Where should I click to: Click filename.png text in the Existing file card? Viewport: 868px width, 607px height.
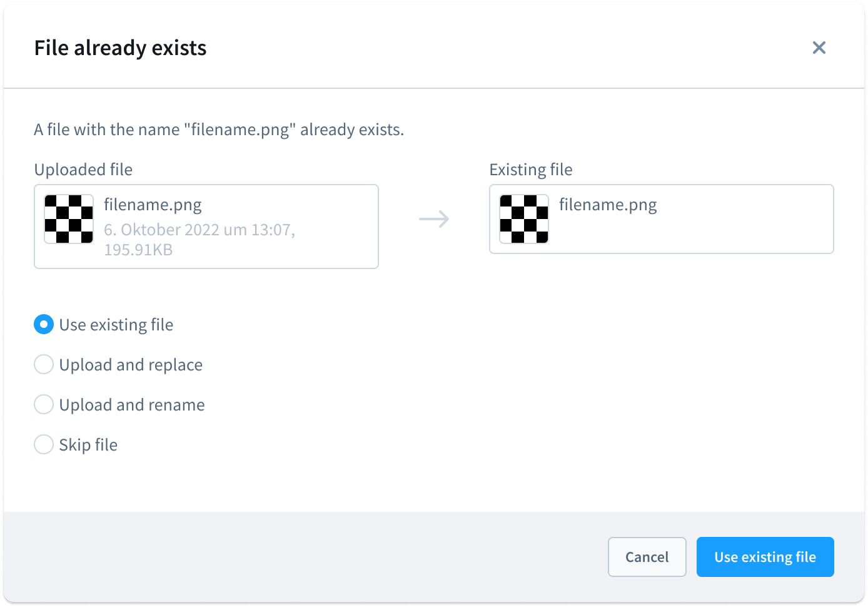pos(608,205)
